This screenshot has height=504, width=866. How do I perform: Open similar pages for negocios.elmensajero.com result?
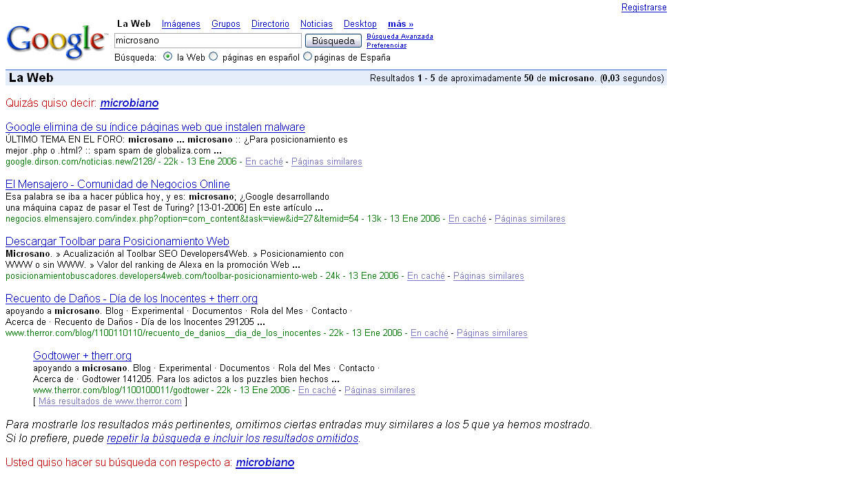[530, 219]
